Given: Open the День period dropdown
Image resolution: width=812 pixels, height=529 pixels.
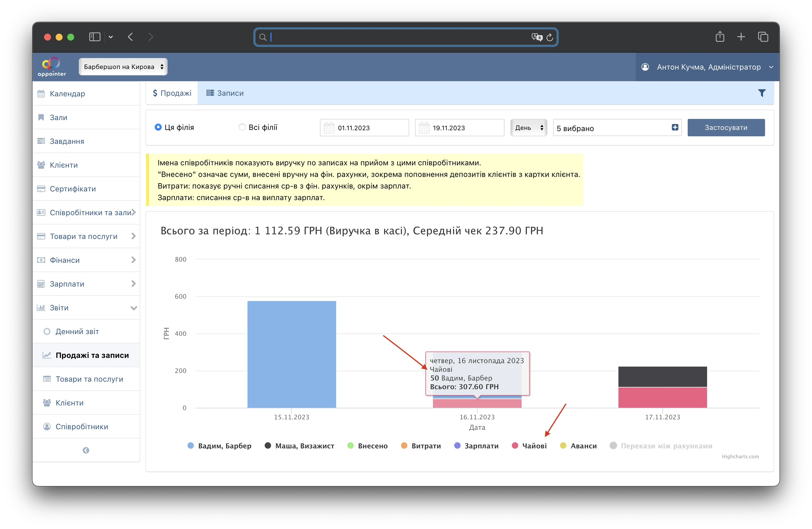Looking at the screenshot, I should 529,127.
